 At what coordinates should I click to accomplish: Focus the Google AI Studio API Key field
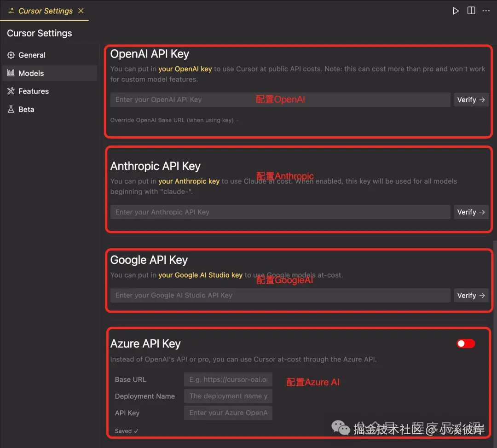point(280,296)
